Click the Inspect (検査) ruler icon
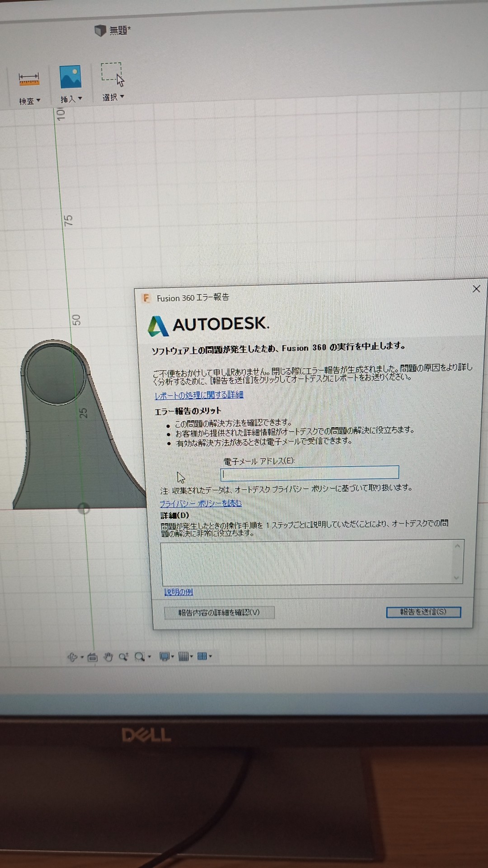This screenshot has height=868, width=488. pyautogui.click(x=29, y=80)
